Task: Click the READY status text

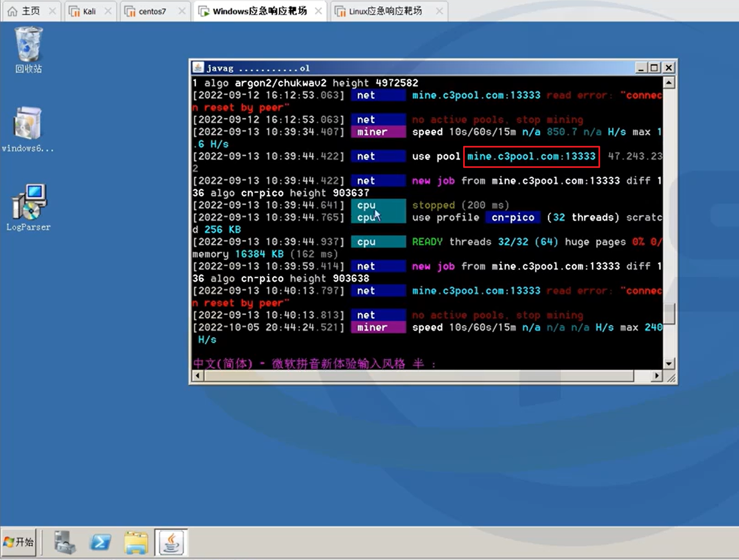Action: click(427, 242)
